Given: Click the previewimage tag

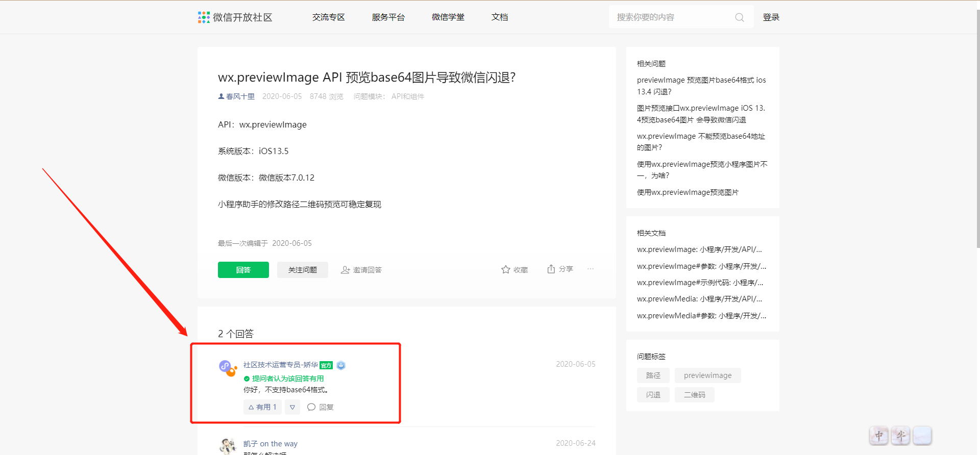Looking at the screenshot, I should (x=708, y=375).
